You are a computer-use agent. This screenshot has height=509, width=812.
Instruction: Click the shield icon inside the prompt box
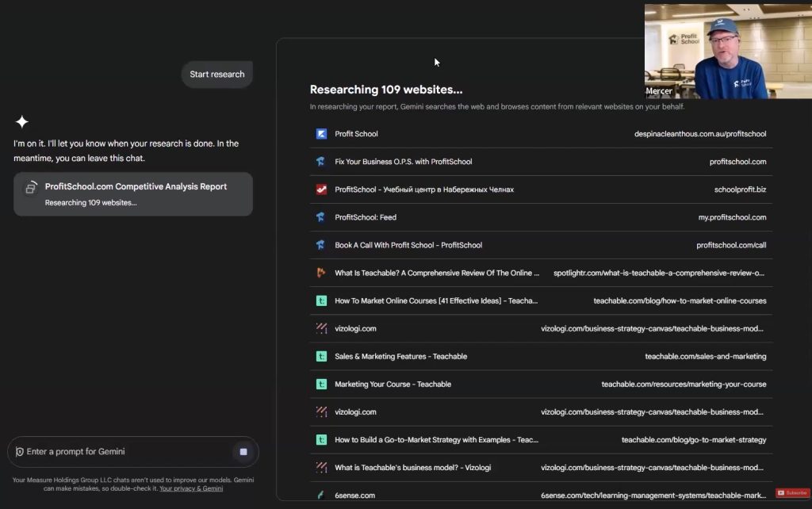coord(19,452)
